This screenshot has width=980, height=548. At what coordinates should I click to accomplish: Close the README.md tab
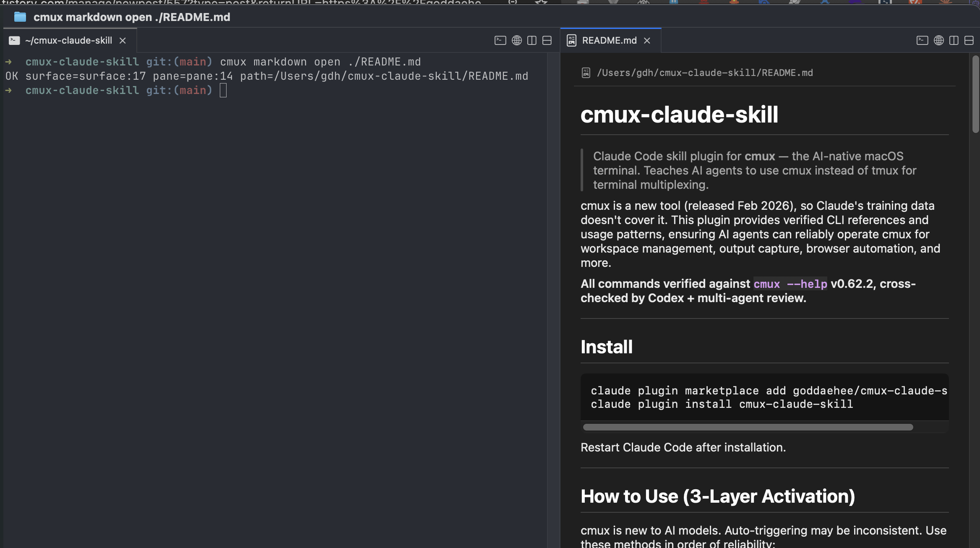pos(647,41)
